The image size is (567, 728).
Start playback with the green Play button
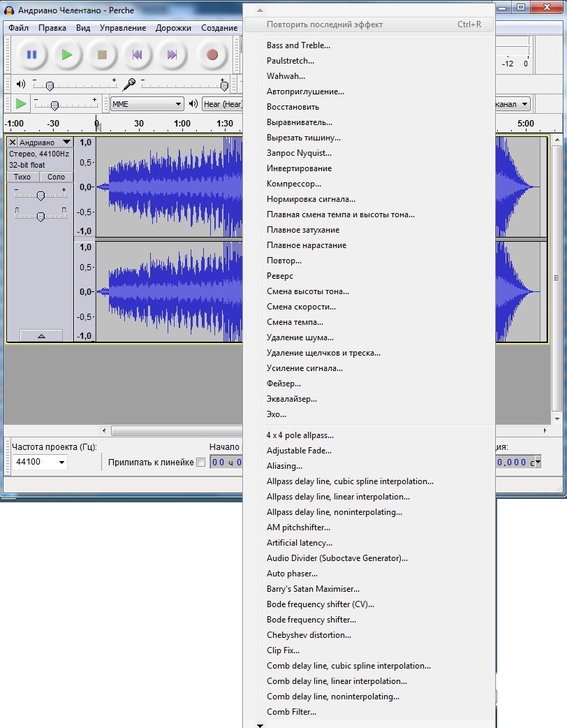[67, 54]
